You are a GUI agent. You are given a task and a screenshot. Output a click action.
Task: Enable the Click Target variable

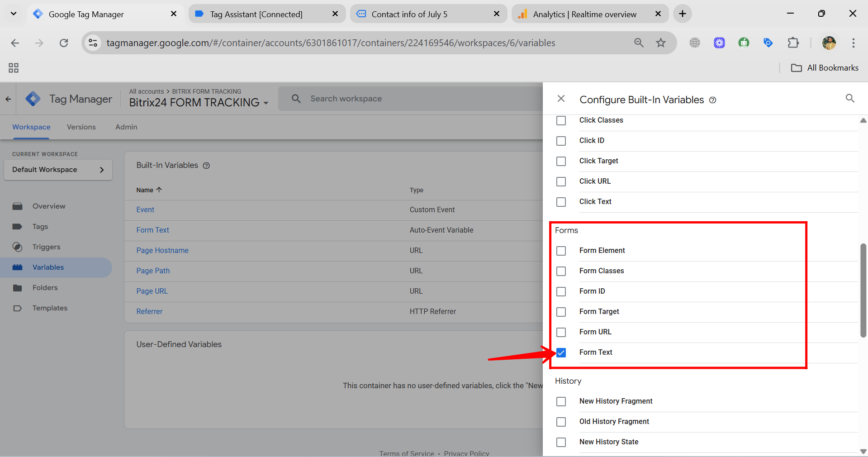click(561, 161)
